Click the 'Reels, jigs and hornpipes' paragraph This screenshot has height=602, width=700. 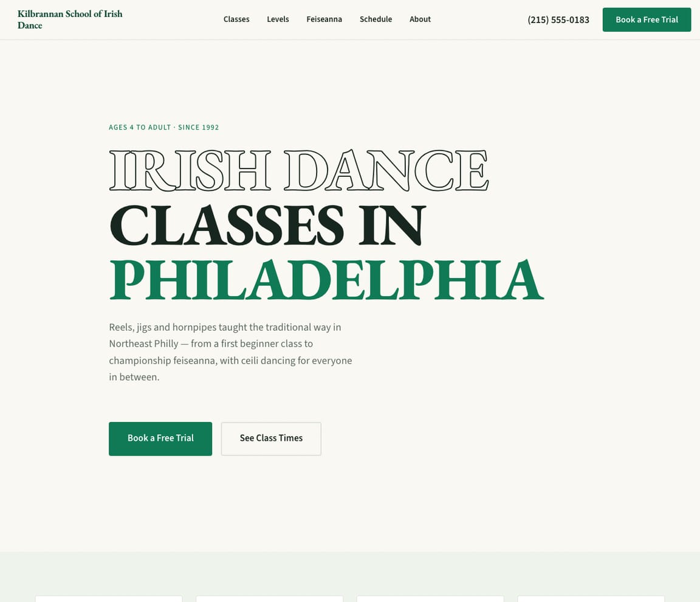(230, 352)
